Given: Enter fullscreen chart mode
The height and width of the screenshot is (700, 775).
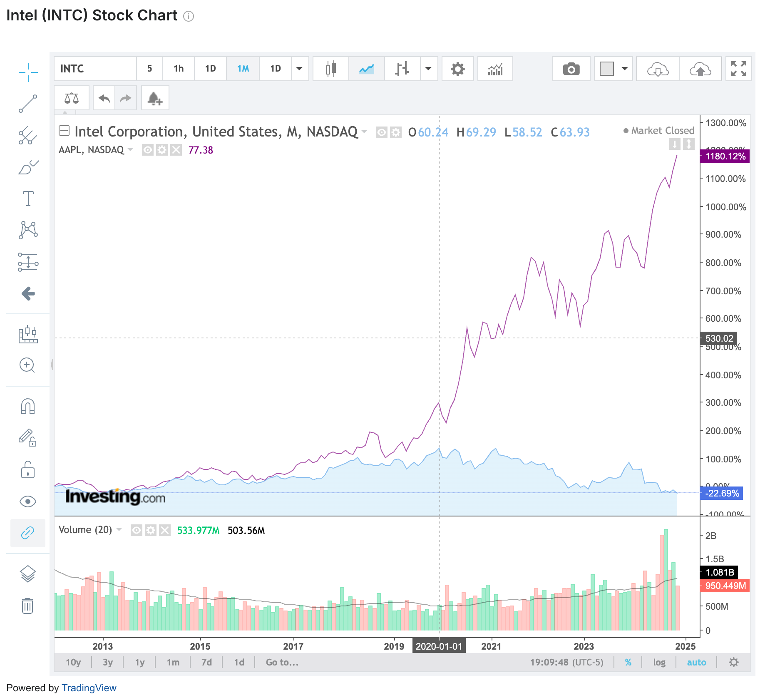Looking at the screenshot, I should (739, 69).
